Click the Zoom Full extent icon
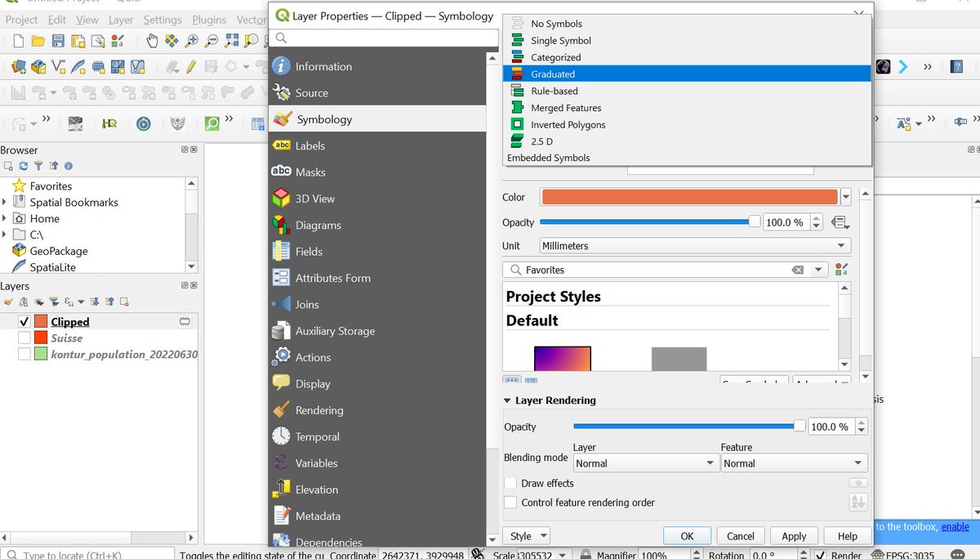The image size is (980, 559). tap(231, 41)
